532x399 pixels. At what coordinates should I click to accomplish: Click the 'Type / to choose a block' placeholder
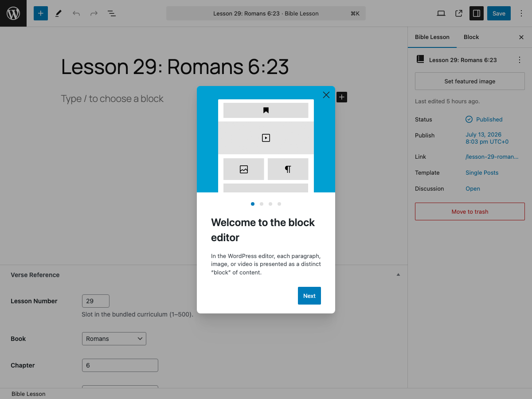112,98
